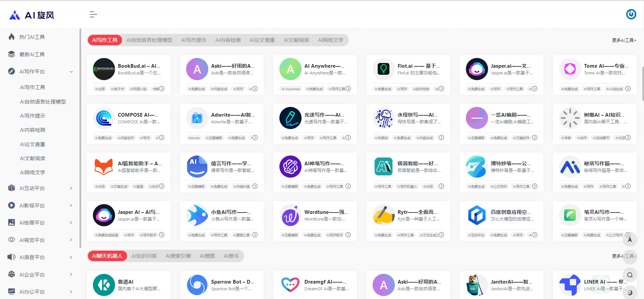Click the 笔灵AI写作 green icon
644x299 pixels.
coord(570,215)
